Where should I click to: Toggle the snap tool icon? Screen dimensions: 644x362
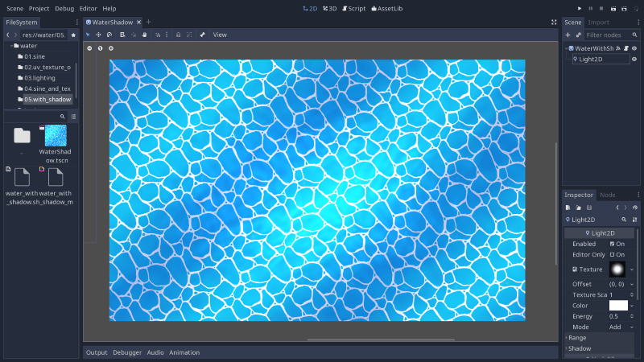point(158,35)
